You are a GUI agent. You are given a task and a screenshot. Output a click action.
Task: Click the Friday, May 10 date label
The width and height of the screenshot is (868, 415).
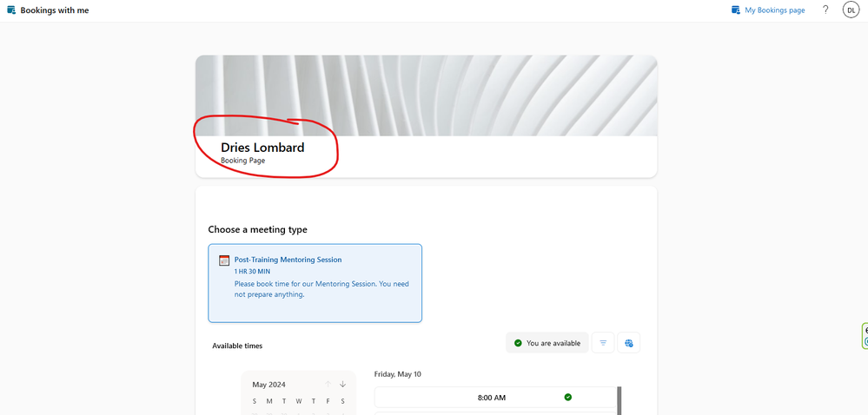(397, 374)
